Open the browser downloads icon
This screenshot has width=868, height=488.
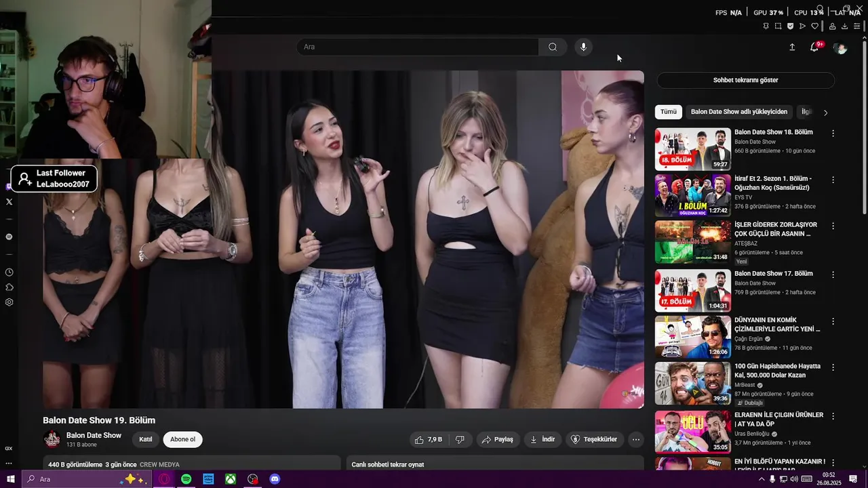pos(844,26)
